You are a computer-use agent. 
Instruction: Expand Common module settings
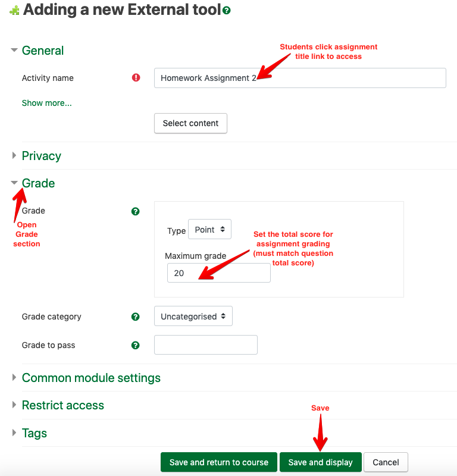[14, 378]
